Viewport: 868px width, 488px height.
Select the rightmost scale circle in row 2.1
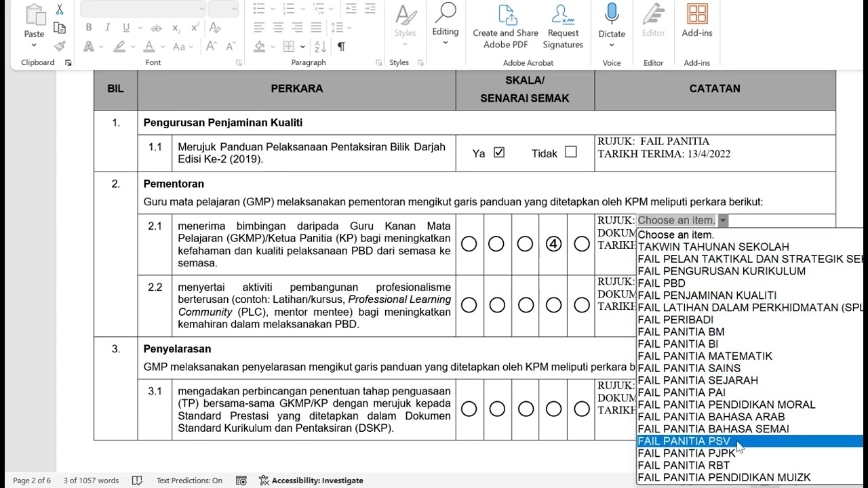tap(582, 244)
